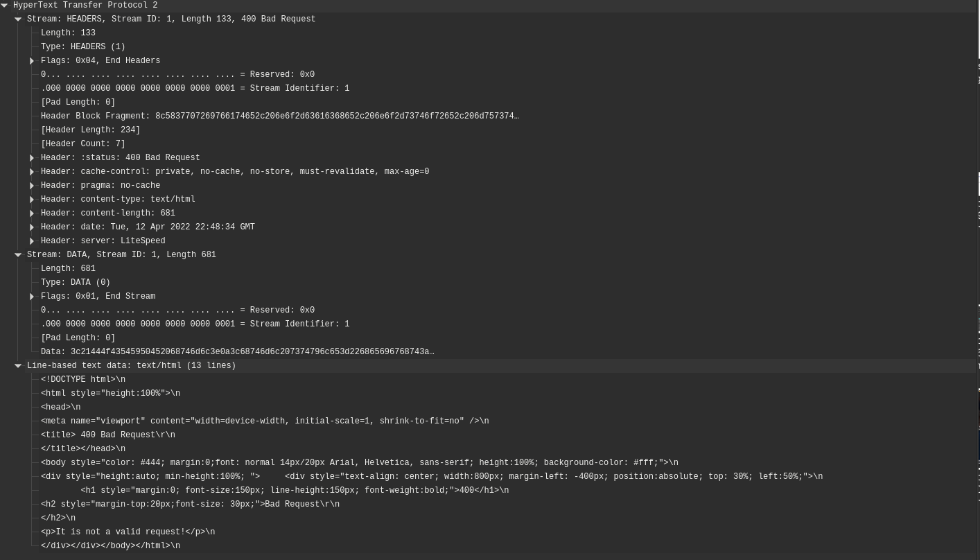Viewport: 980px width, 560px height.
Task: Collapse the Stream: HEADERS node
Action: (19, 19)
